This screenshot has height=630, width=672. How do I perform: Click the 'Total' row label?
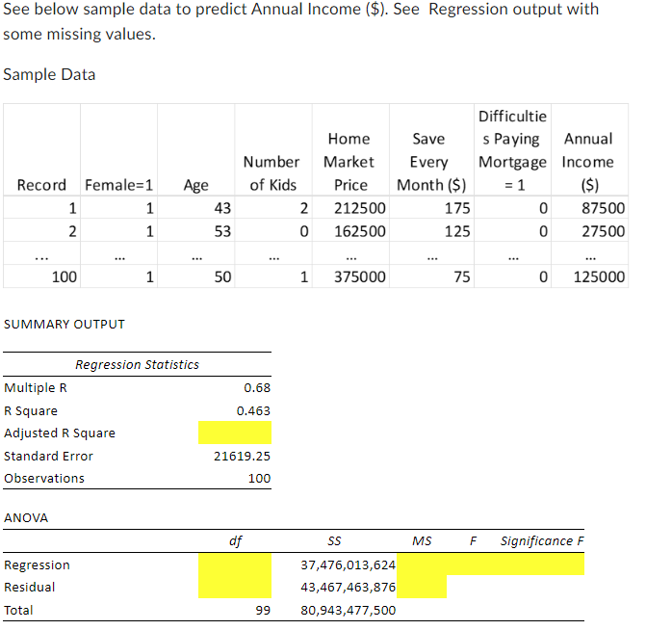[x=18, y=611]
